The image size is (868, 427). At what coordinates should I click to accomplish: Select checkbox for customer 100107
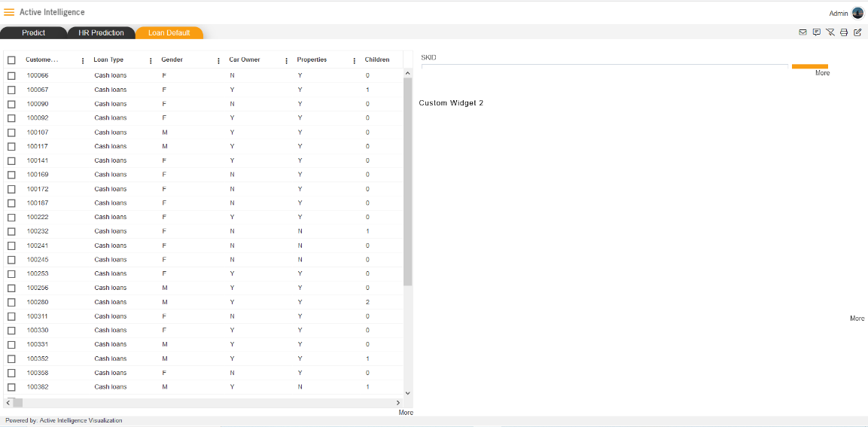(x=11, y=133)
